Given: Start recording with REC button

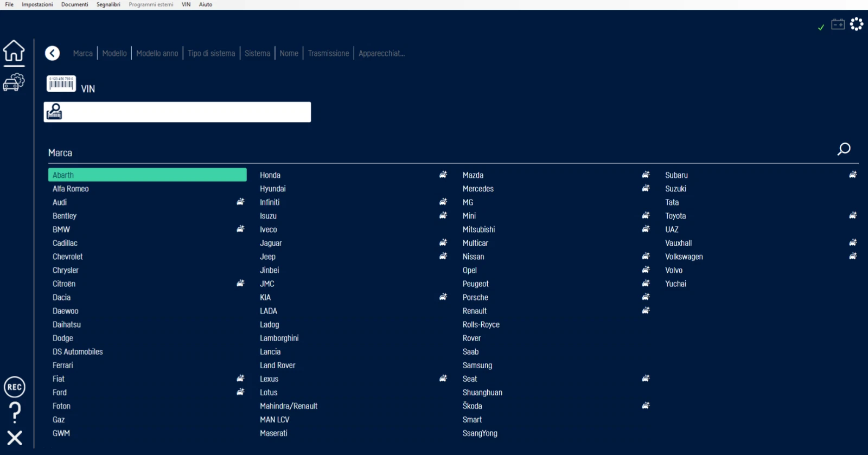Looking at the screenshot, I should point(15,387).
